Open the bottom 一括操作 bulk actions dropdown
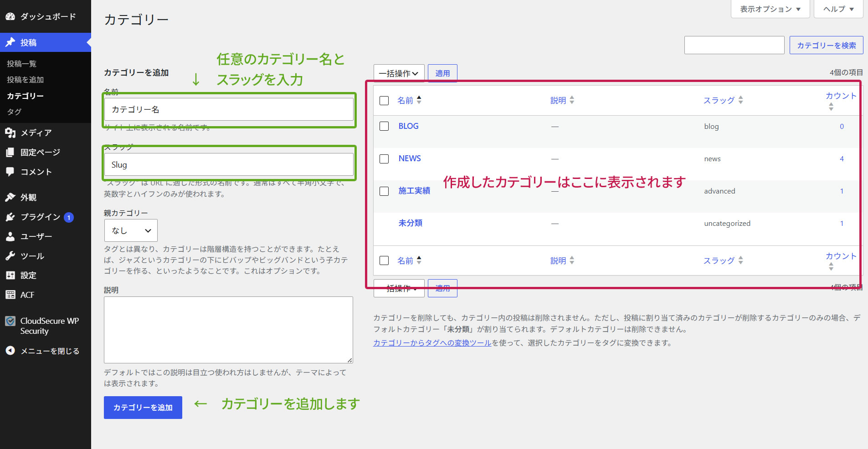This screenshot has height=449, width=868. (399, 288)
